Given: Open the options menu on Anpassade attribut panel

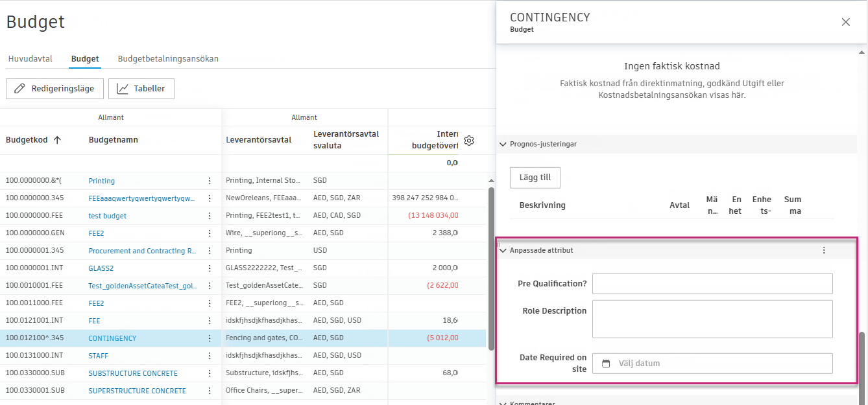Looking at the screenshot, I should coord(824,249).
